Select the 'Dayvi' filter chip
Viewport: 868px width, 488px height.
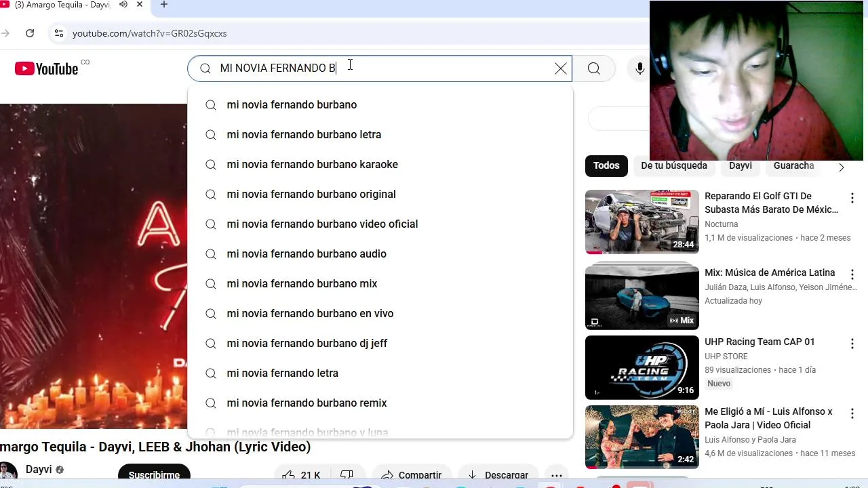tap(741, 166)
